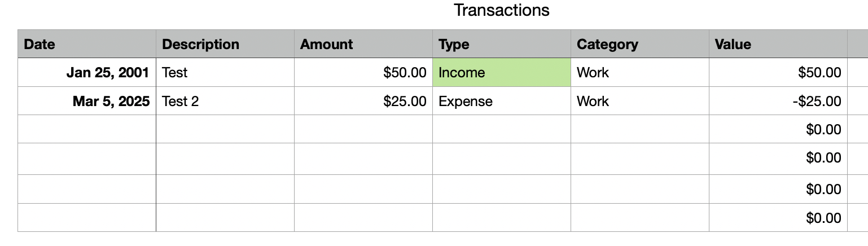868x246 pixels.
Task: Select the Description column header
Action: click(x=225, y=44)
